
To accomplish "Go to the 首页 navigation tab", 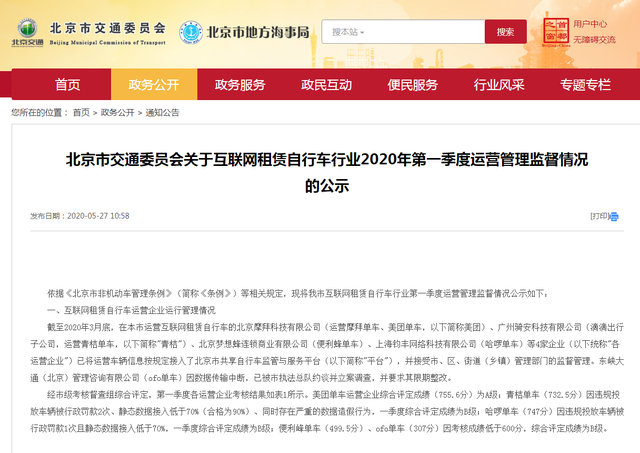I will tap(68, 84).
